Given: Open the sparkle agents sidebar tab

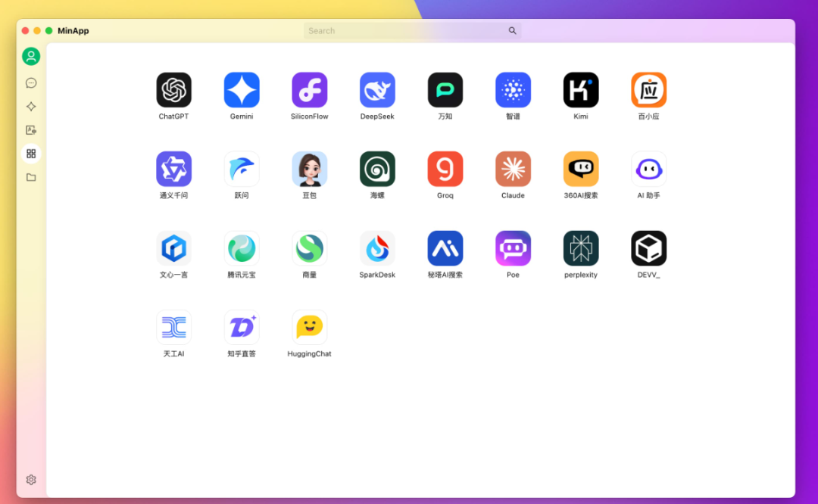Looking at the screenshot, I should click(x=31, y=107).
